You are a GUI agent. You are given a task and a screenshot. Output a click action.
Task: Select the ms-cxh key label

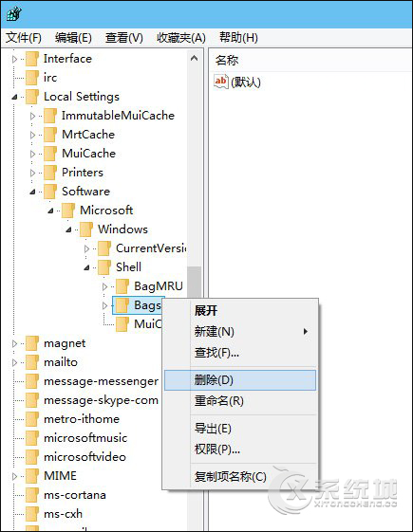pyautogui.click(x=64, y=514)
